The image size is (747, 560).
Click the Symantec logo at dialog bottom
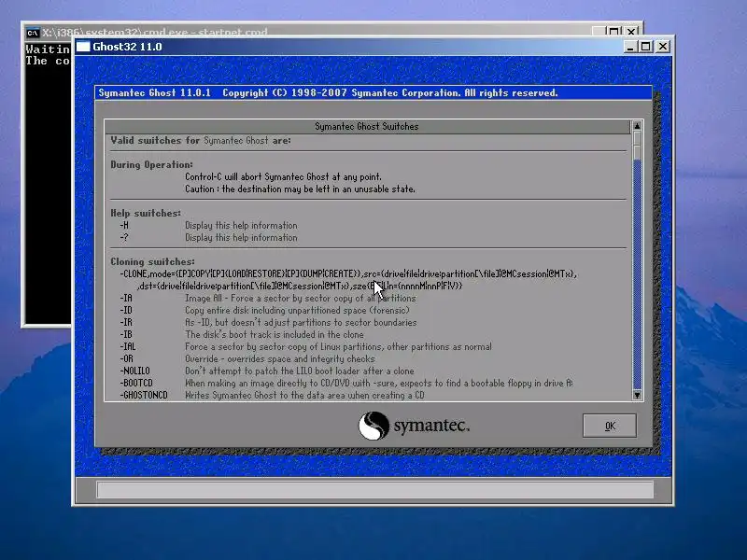tap(414, 426)
